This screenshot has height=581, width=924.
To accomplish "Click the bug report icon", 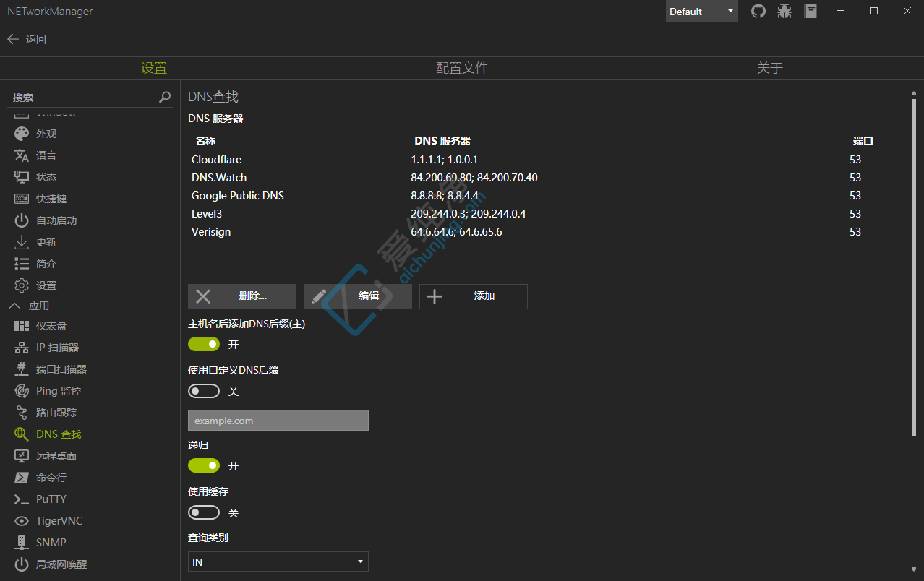I will coord(784,11).
